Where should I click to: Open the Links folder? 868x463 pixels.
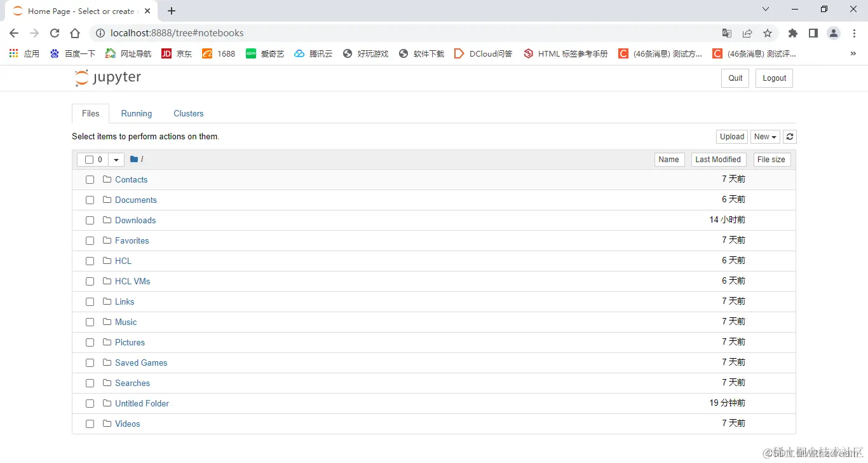pyautogui.click(x=125, y=302)
